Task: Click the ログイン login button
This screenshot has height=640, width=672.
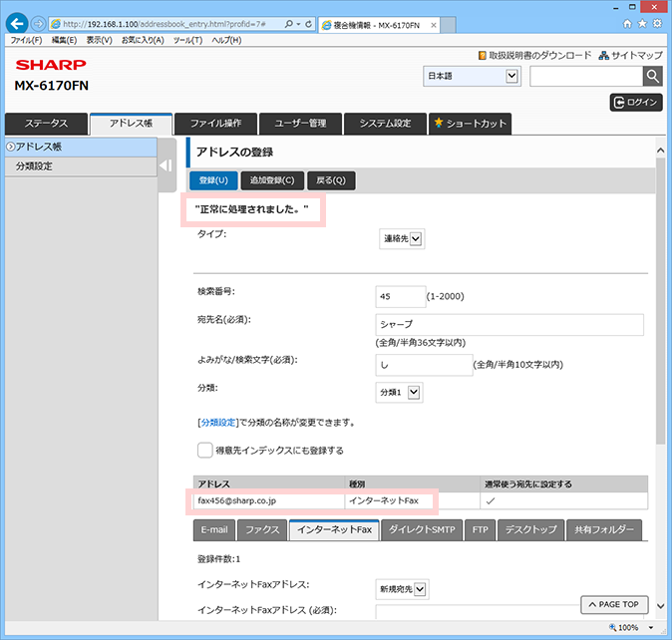Action: click(636, 103)
